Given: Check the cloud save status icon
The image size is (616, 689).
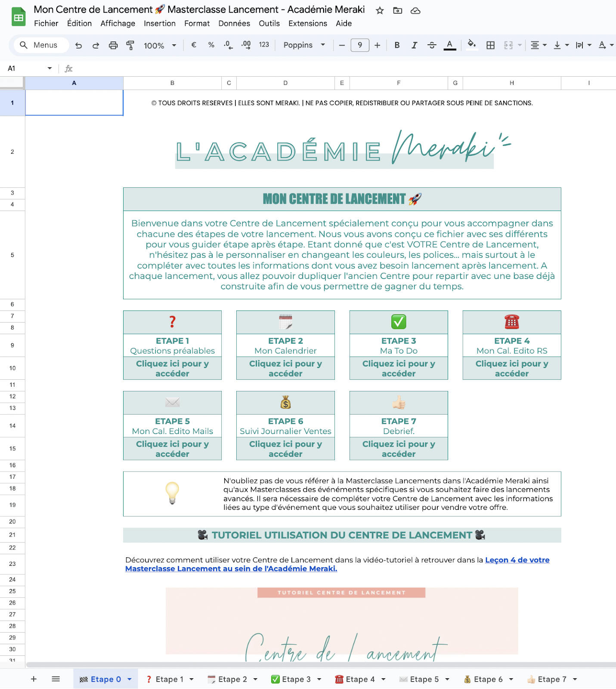Looking at the screenshot, I should click(415, 10).
